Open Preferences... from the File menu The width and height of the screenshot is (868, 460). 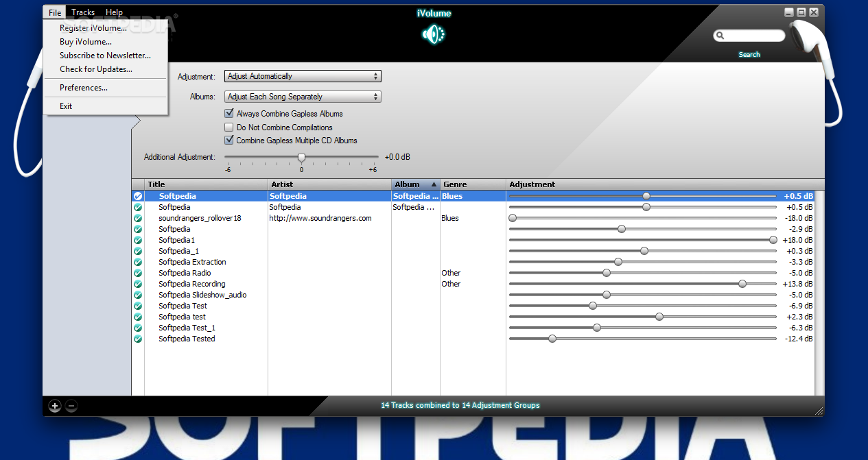[105, 88]
